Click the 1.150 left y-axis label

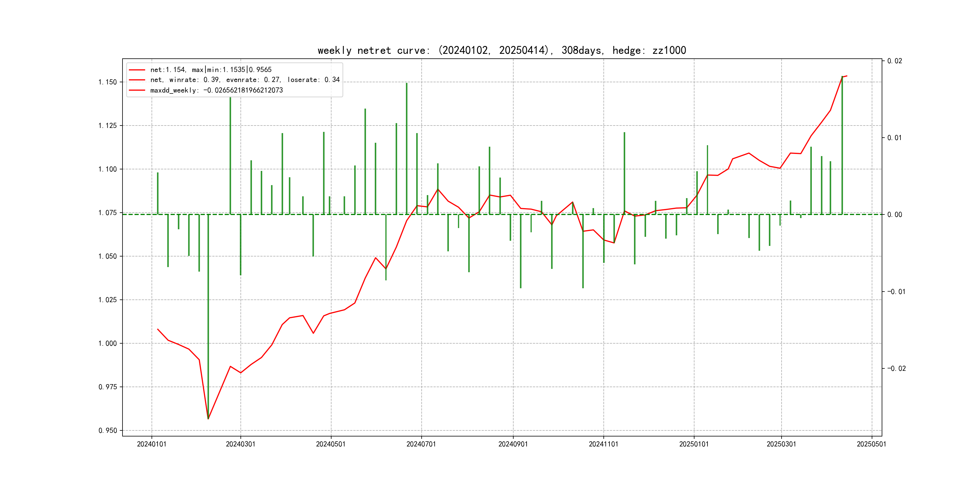[108, 82]
